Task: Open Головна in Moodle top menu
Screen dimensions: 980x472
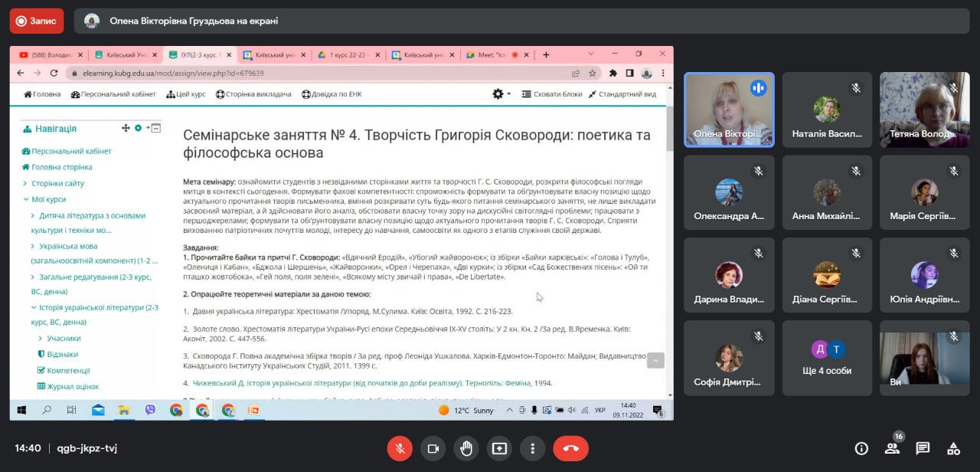Action: [x=42, y=94]
